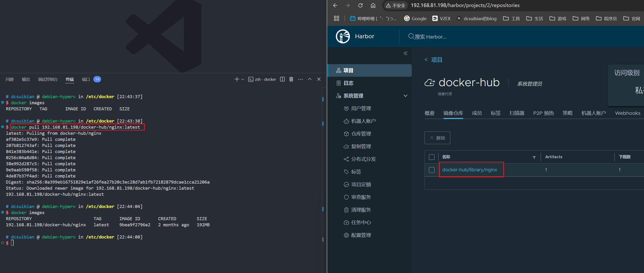644x273 pixels.
Task: Open the 网络 bookmark folder
Action: [x=581, y=18]
